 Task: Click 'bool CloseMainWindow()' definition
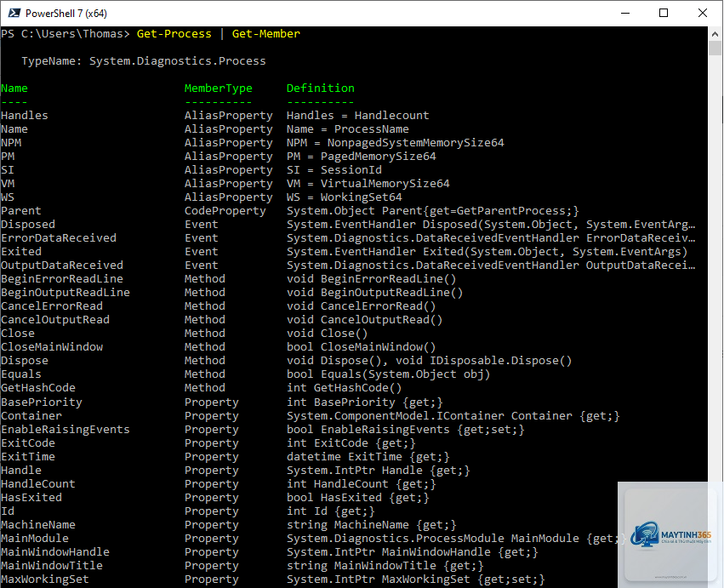tap(361, 347)
